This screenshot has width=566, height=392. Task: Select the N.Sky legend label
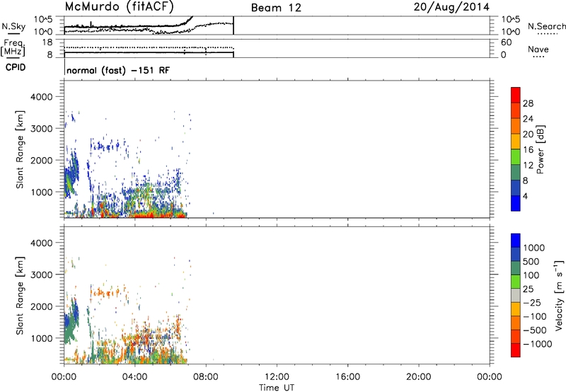13,26
